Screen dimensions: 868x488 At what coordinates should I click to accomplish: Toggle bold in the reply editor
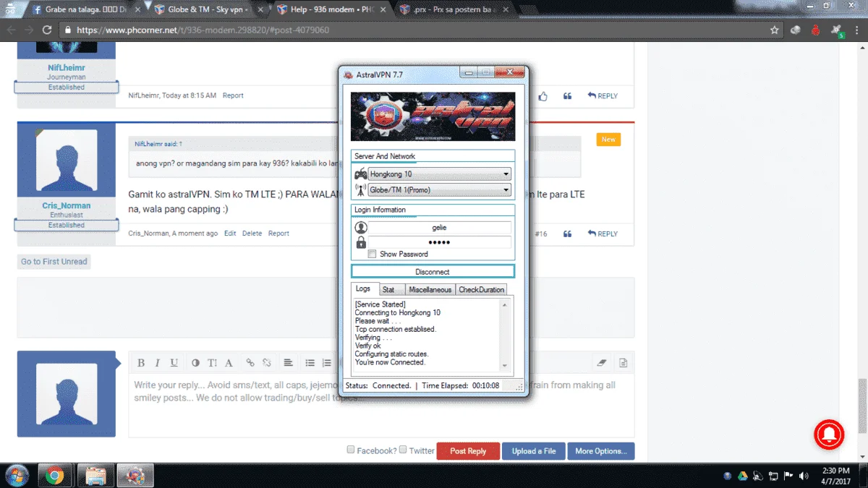[141, 363]
